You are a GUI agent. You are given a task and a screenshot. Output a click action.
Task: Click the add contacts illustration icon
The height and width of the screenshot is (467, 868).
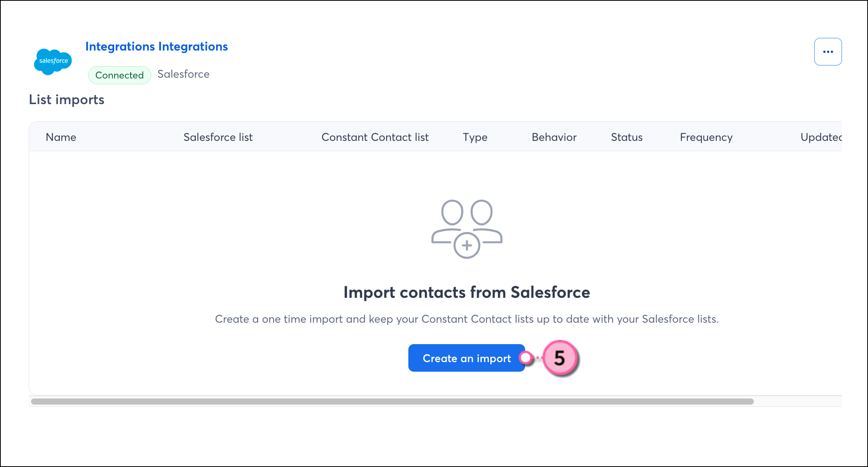click(467, 229)
